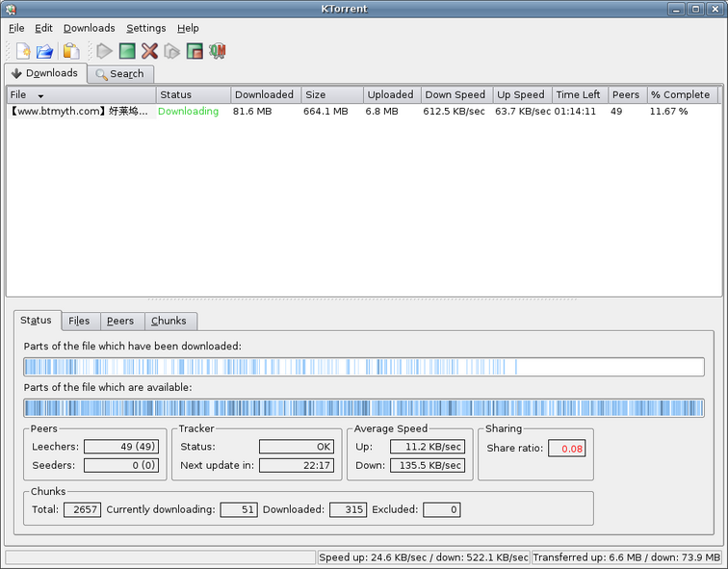
Task: Select the www.btmyth.com torrent row
Action: point(364,112)
